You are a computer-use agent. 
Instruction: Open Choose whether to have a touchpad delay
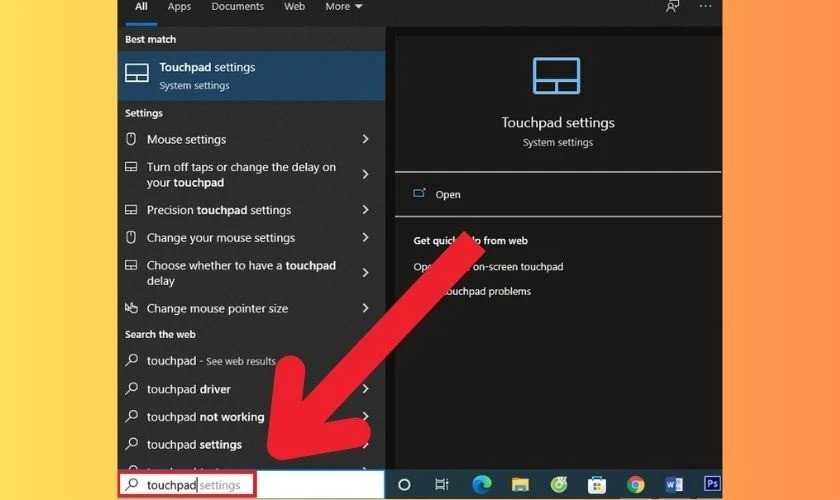[251, 273]
